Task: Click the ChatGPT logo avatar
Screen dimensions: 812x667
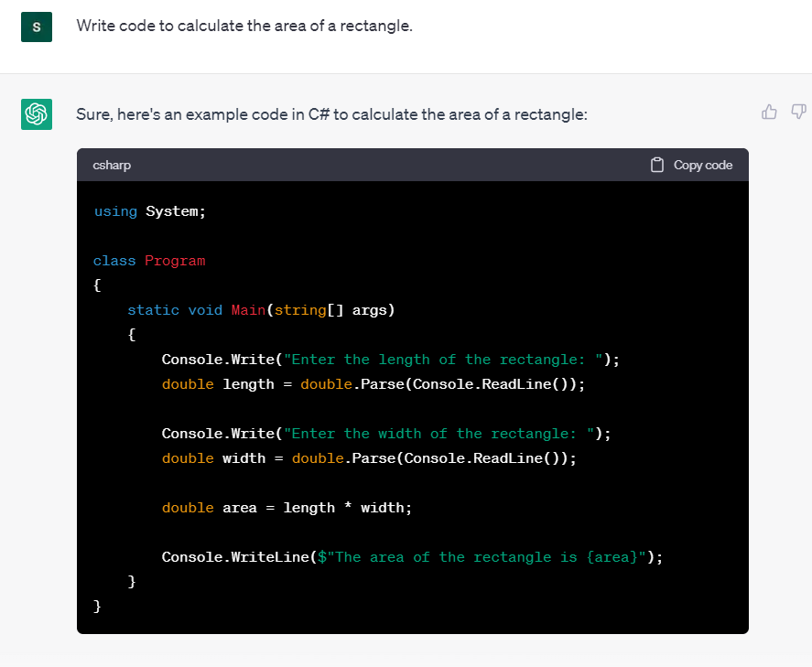Action: (x=37, y=114)
